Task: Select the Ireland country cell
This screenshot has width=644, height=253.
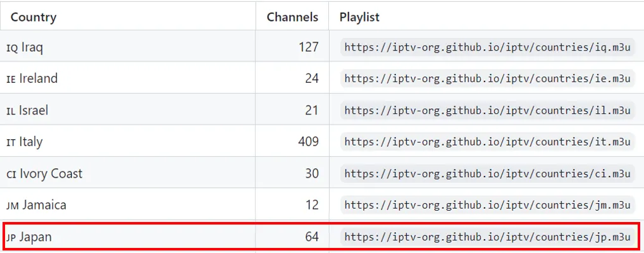Action: click(x=128, y=78)
